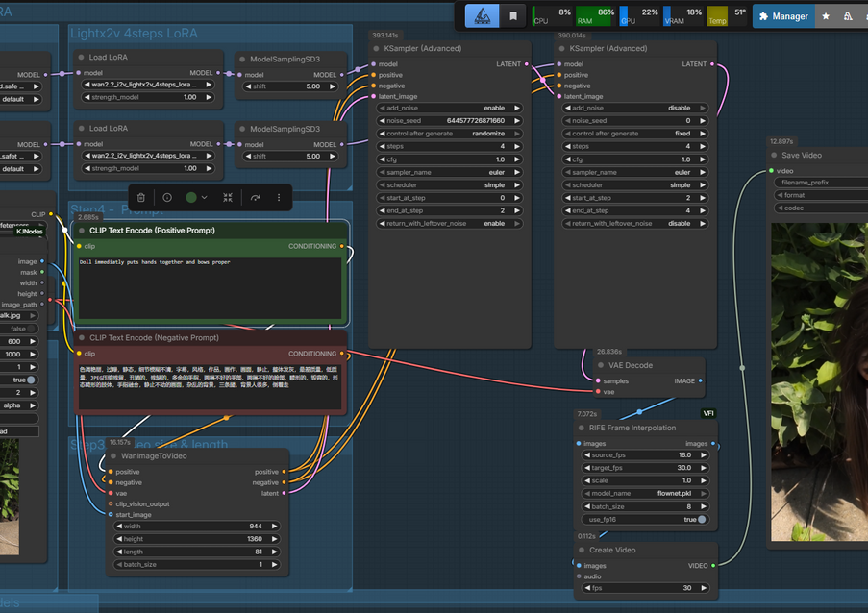This screenshot has height=613, width=868.
Task: Click the collapse dot on the upper ModelSamplingSD3 node
Action: [242, 60]
